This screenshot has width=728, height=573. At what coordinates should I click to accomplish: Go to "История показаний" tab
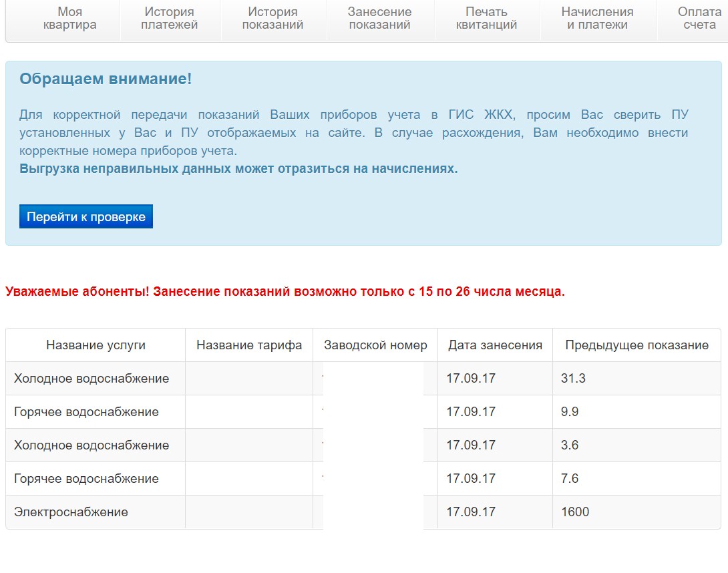(272, 19)
